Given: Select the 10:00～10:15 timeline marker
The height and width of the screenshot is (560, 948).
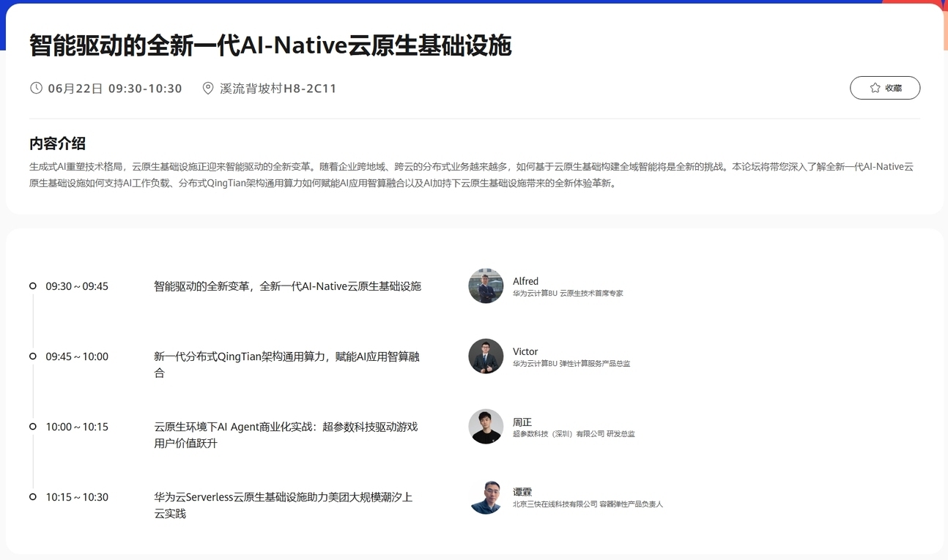Looking at the screenshot, I should point(33,426).
